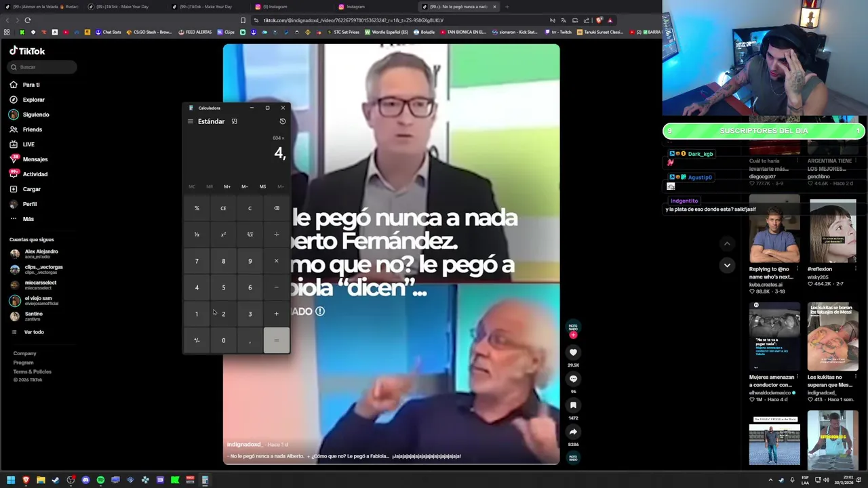Click the multiply operator key
The image size is (868, 488).
point(276,261)
